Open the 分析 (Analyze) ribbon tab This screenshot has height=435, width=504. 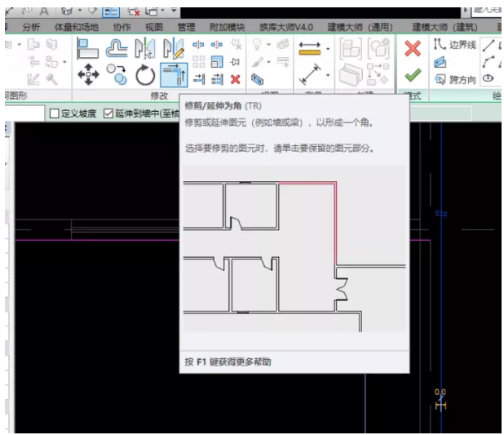tap(31, 27)
